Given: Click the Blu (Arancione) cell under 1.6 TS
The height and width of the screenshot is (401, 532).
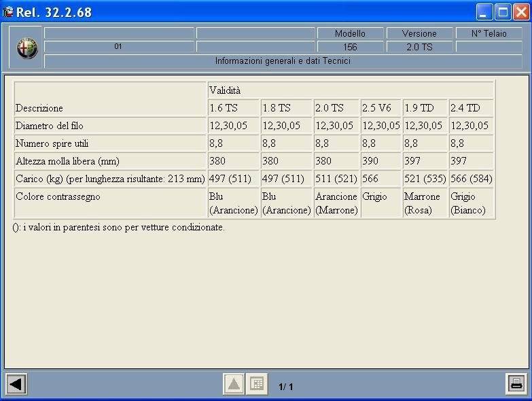Looking at the screenshot, I should point(234,203).
